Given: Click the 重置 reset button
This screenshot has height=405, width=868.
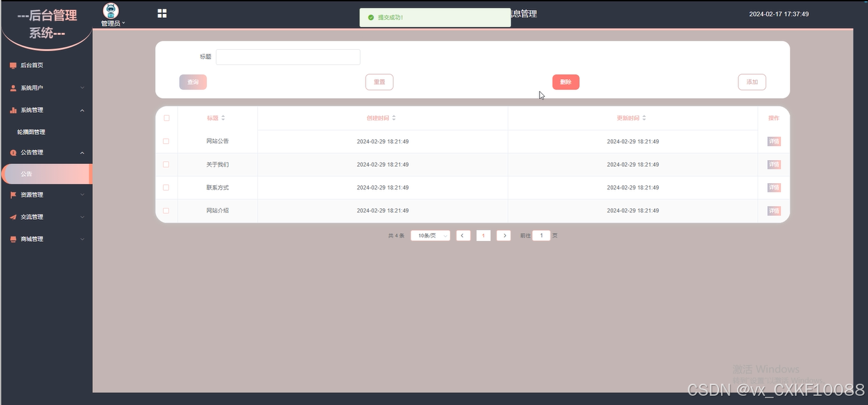Looking at the screenshot, I should 380,82.
